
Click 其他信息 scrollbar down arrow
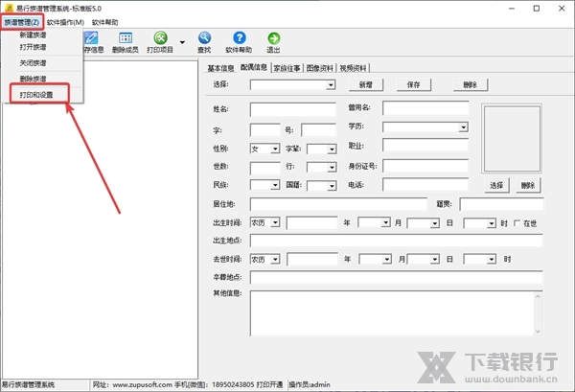(538, 331)
